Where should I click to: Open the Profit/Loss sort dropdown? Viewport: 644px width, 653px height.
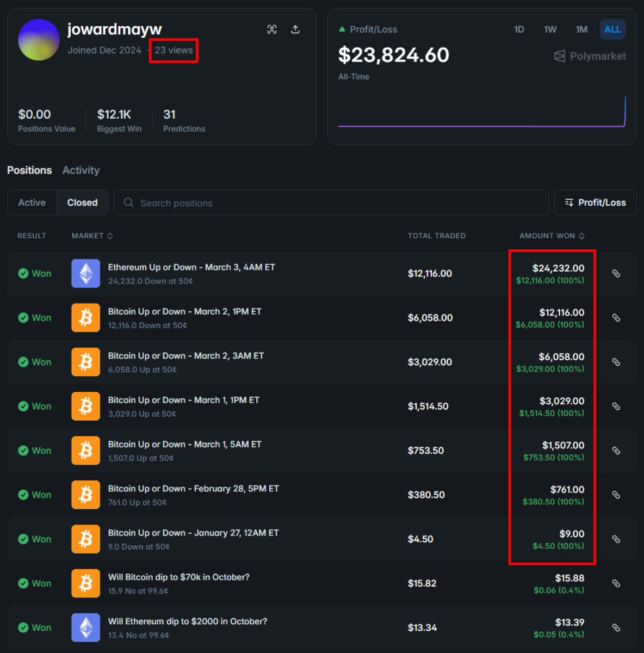coord(595,202)
